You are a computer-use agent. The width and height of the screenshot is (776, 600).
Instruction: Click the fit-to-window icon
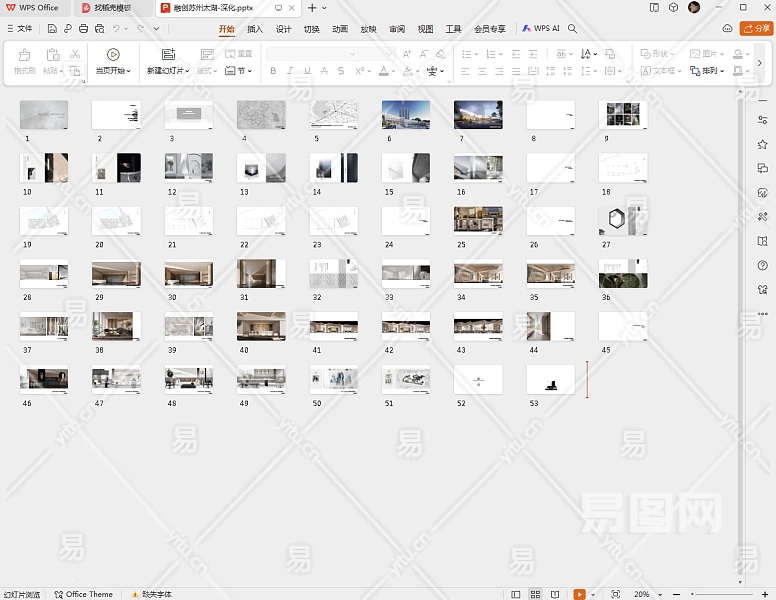[x=615, y=594]
